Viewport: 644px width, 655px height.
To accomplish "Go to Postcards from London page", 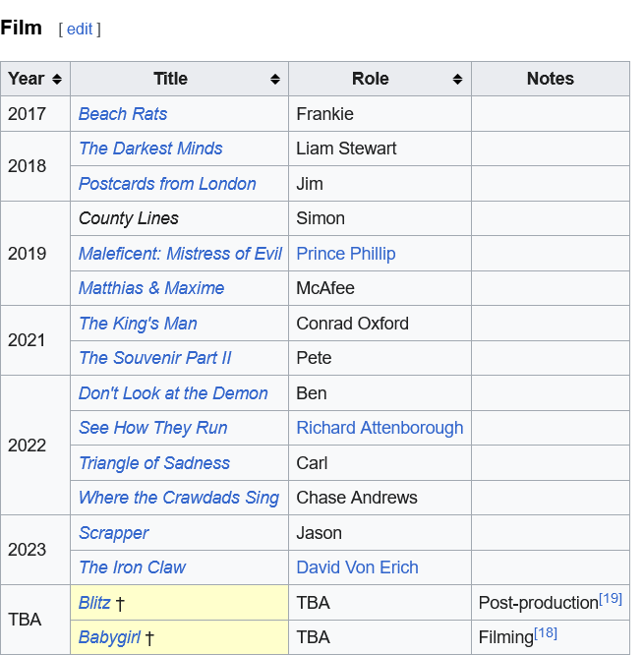I will click(167, 184).
